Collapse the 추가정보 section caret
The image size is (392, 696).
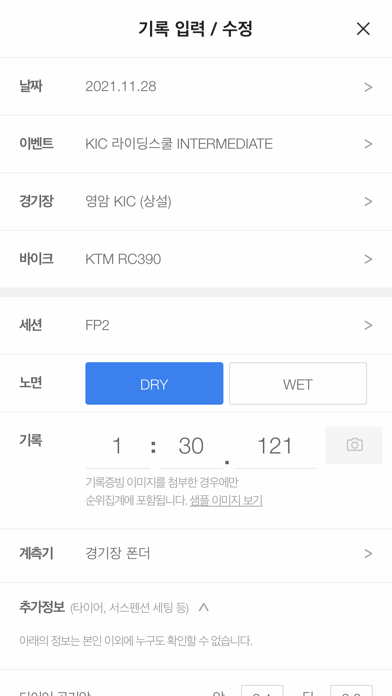pos(203,607)
